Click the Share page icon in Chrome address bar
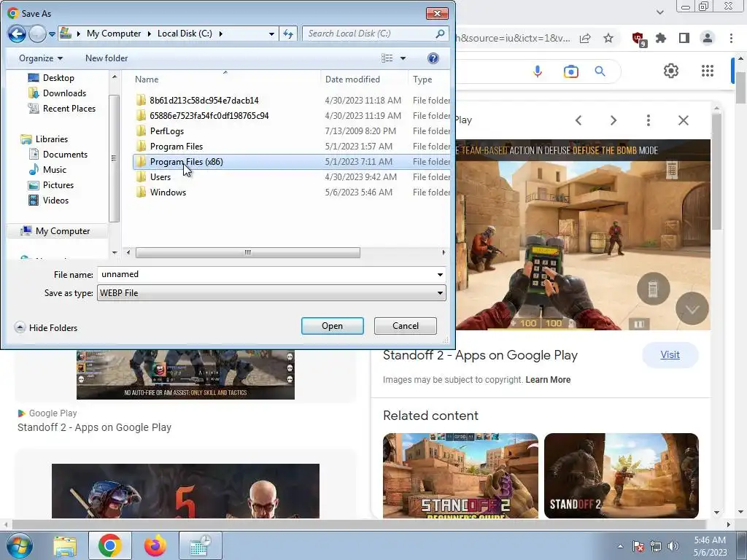 585,38
